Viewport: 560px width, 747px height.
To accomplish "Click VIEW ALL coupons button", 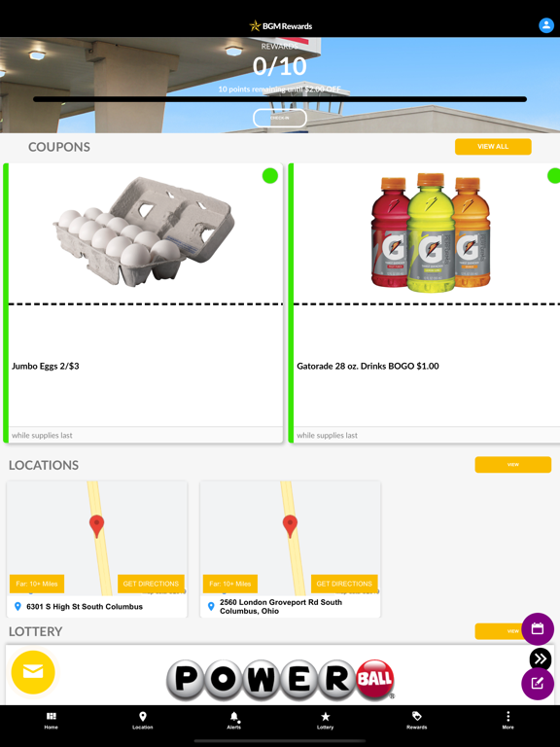I will click(x=493, y=146).
